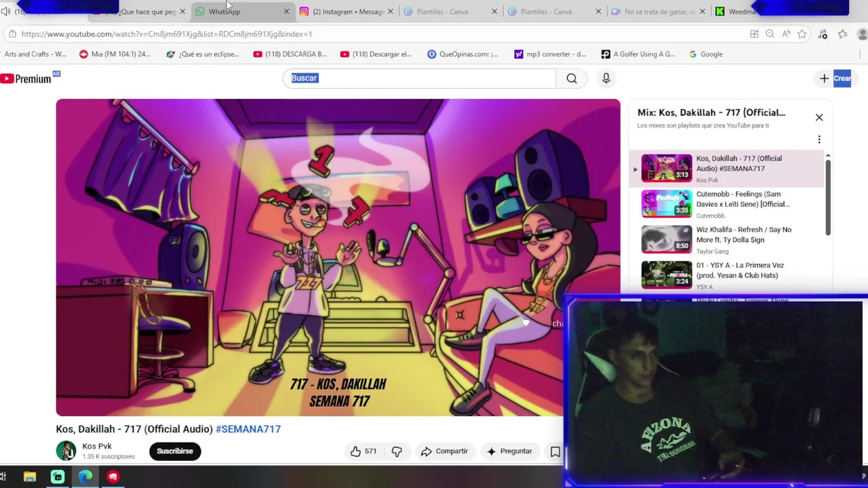Toggle tab audio via speaker icon
Screen dimensions: 868x488
pyautogui.click(x=5, y=12)
